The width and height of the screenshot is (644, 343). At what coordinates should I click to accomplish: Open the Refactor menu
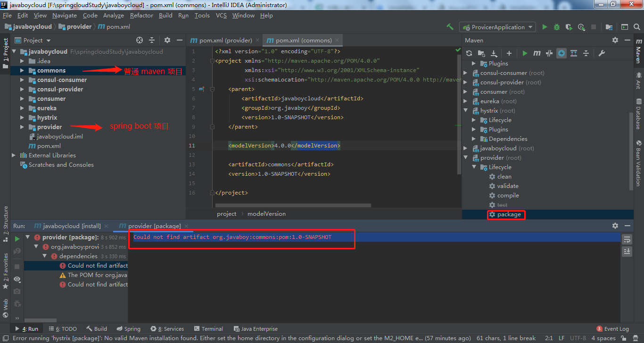click(141, 16)
